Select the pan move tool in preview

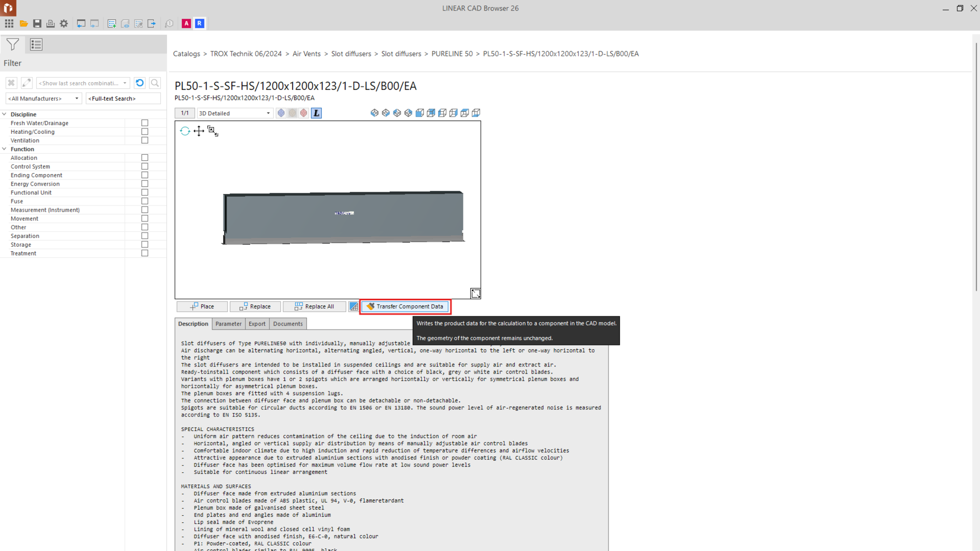pyautogui.click(x=198, y=131)
